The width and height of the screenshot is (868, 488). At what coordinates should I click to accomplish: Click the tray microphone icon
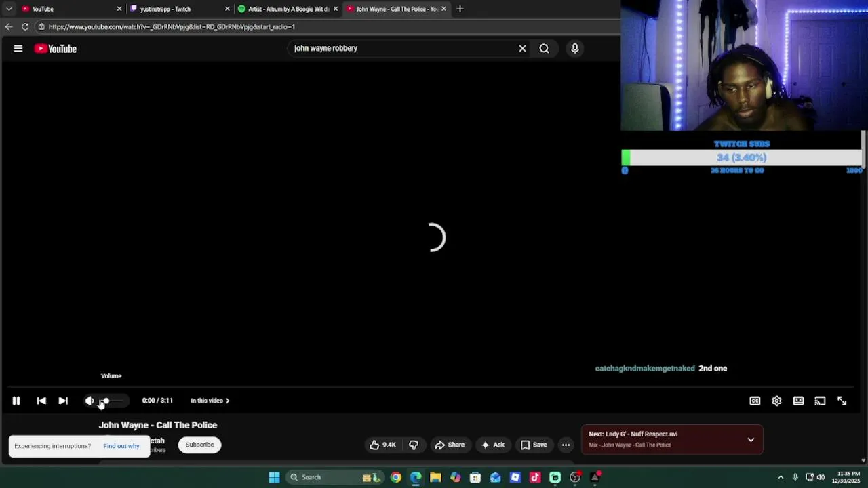pyautogui.click(x=795, y=477)
